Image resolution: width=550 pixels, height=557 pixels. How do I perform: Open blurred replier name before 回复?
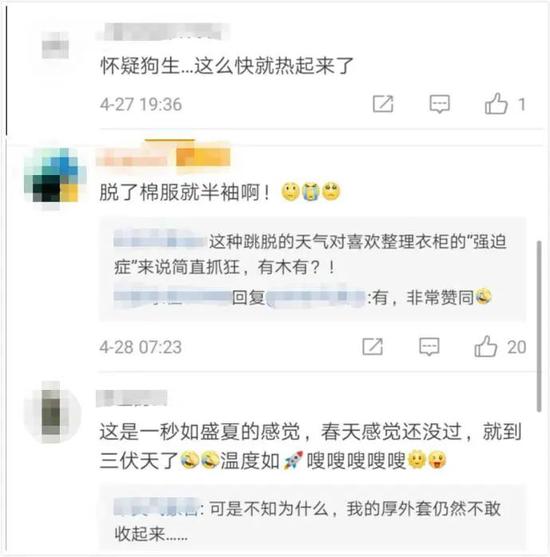pos(172,297)
